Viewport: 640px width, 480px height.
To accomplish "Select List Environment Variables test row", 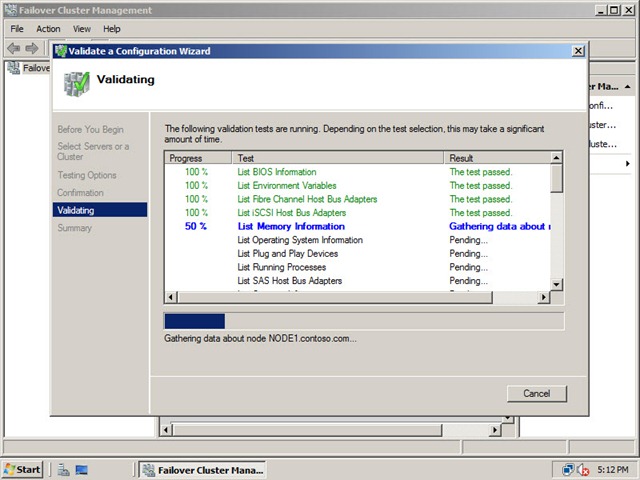I will point(358,185).
